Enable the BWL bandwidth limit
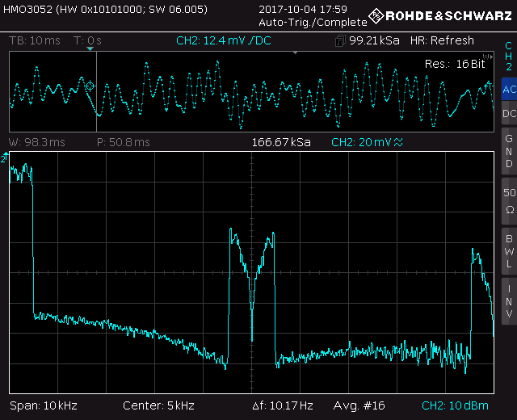The height and width of the screenshot is (420, 517). click(x=509, y=250)
